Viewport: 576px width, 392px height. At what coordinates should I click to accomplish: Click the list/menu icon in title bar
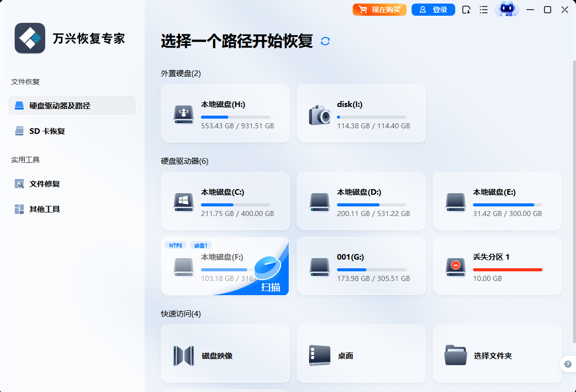[483, 9]
